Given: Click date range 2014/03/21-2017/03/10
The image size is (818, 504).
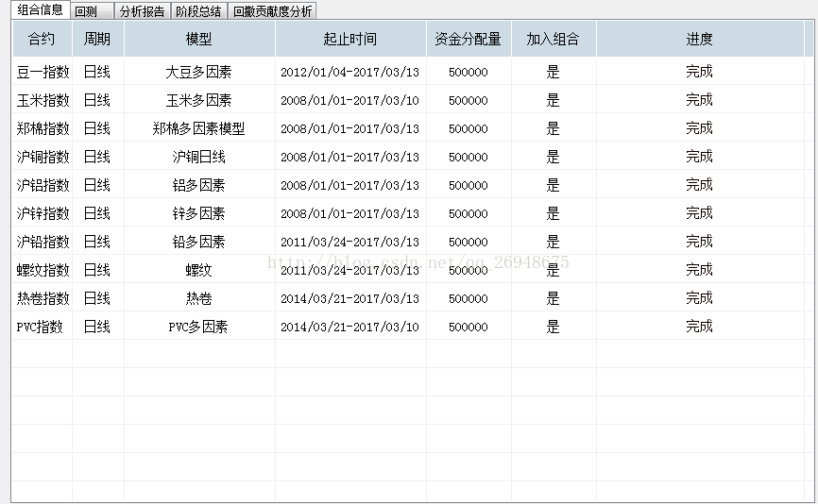Looking at the screenshot, I should (350, 327).
